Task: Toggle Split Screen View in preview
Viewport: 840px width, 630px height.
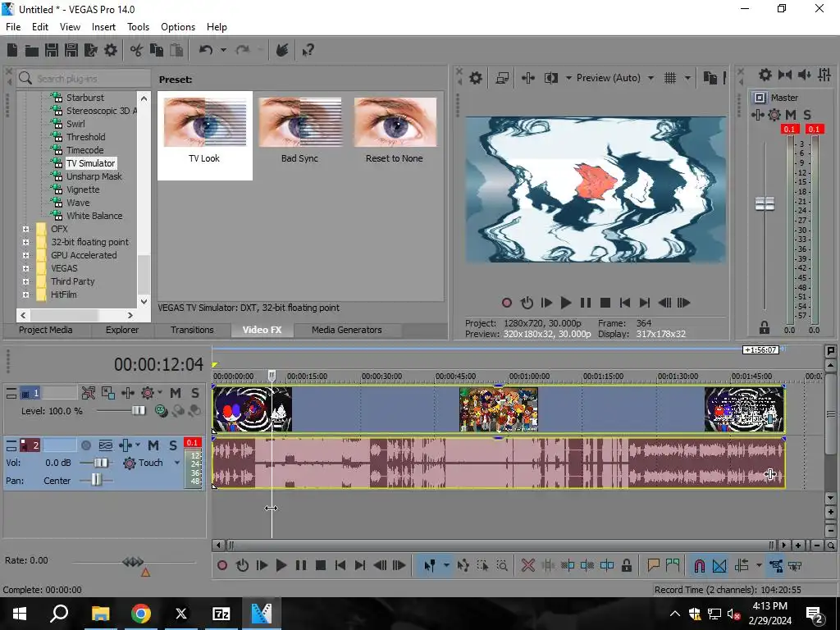Action: 550,78
